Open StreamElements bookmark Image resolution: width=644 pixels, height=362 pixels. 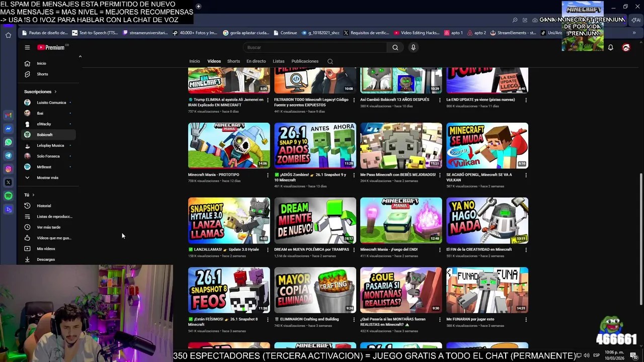(512, 33)
